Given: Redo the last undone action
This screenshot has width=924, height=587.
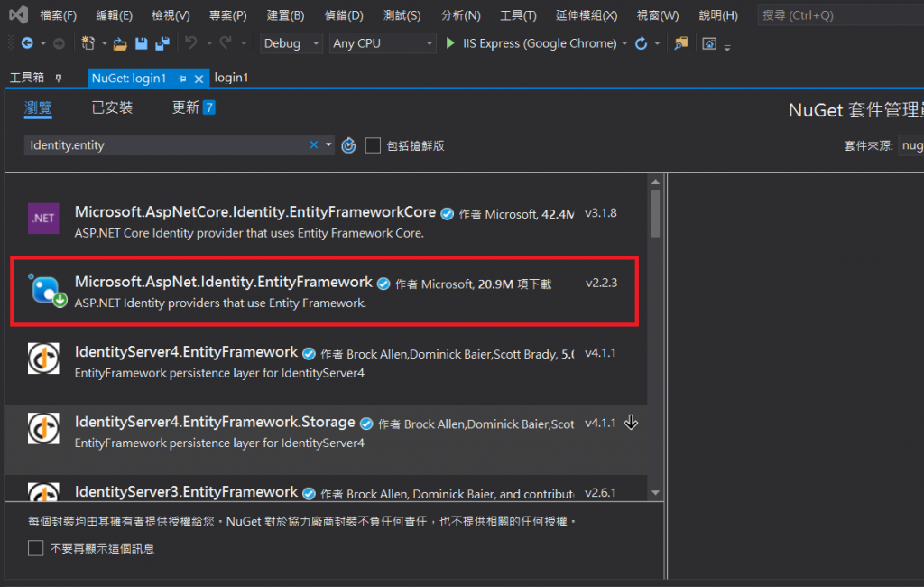Looking at the screenshot, I should pos(226,42).
